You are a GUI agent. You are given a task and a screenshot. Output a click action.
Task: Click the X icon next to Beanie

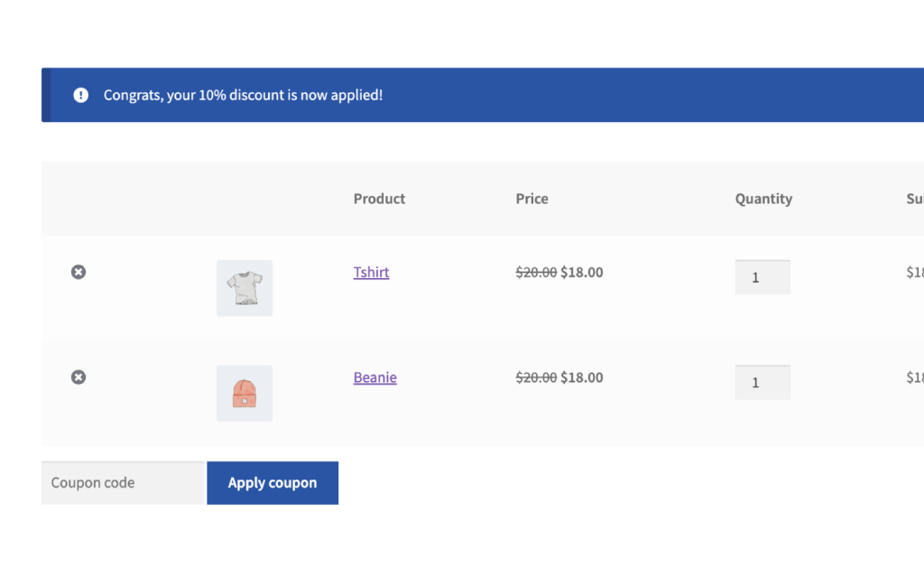[78, 377]
